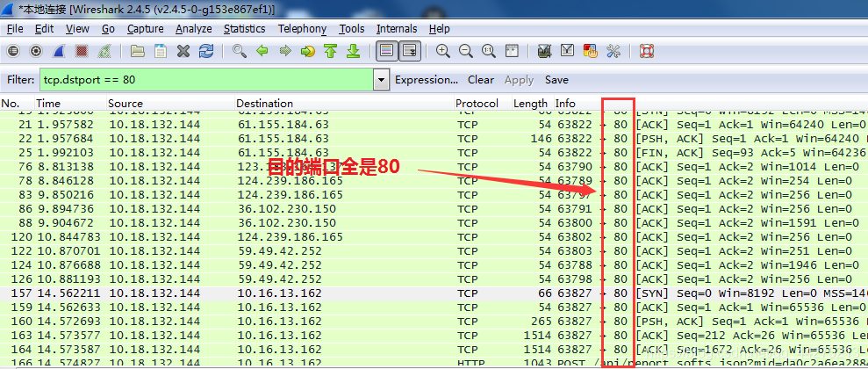Click in the tcp.dstport == 80 filter field
Viewport: 868px width, 369px height.
[x=206, y=80]
